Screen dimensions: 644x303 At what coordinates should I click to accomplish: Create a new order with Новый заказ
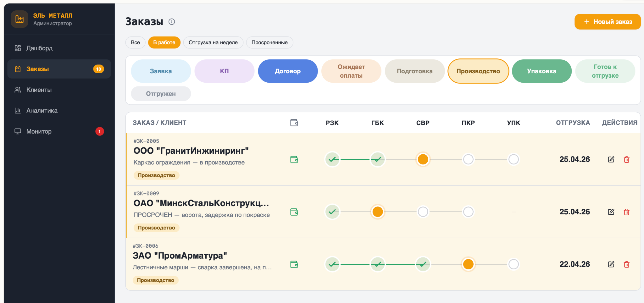click(x=608, y=22)
